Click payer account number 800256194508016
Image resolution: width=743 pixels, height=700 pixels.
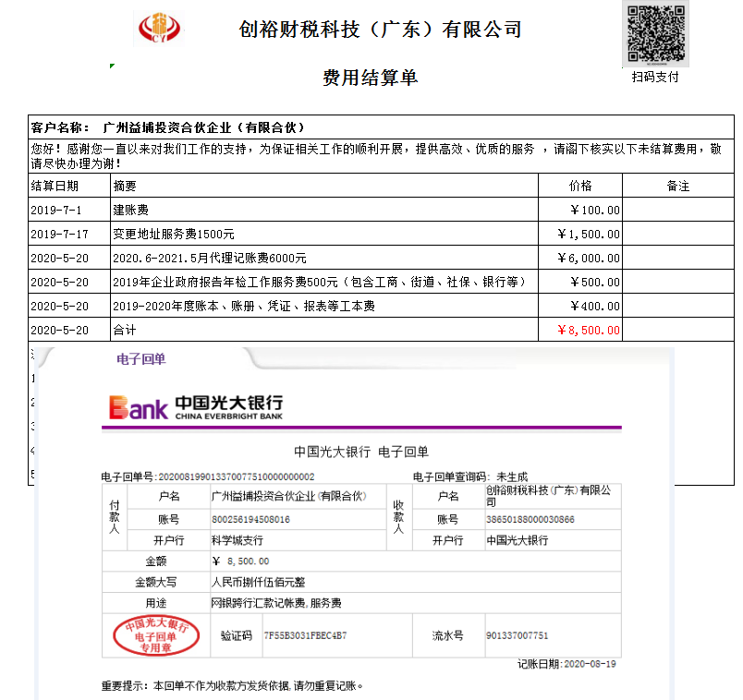tap(250, 520)
